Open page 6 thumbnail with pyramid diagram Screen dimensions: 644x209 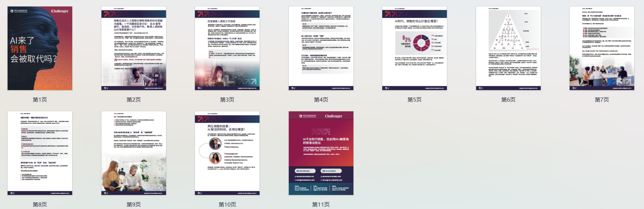click(x=508, y=48)
